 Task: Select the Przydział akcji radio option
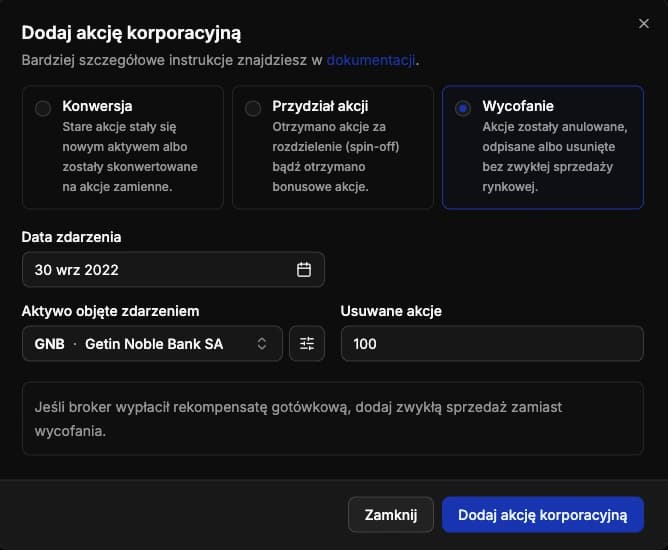coord(253,108)
